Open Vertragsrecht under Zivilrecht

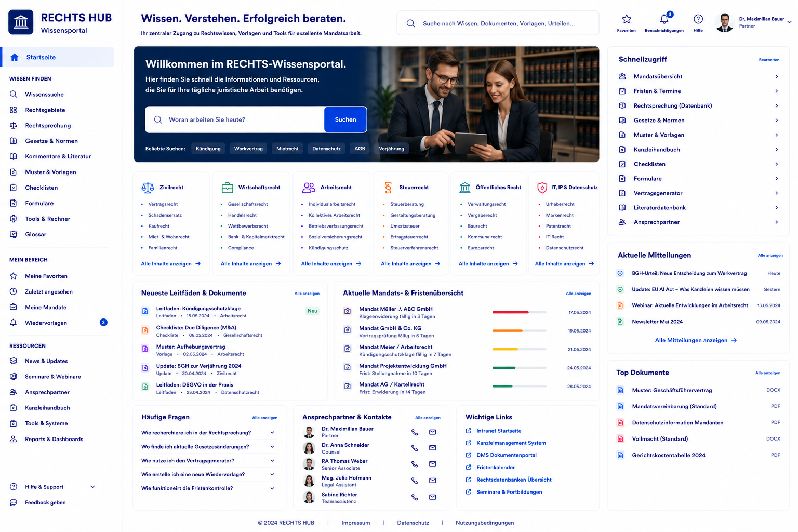163,204
